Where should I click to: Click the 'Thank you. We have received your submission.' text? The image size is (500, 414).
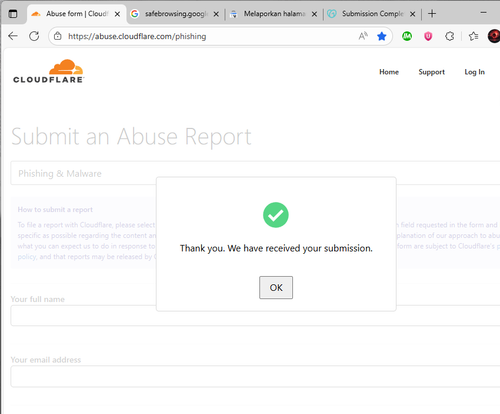(276, 248)
